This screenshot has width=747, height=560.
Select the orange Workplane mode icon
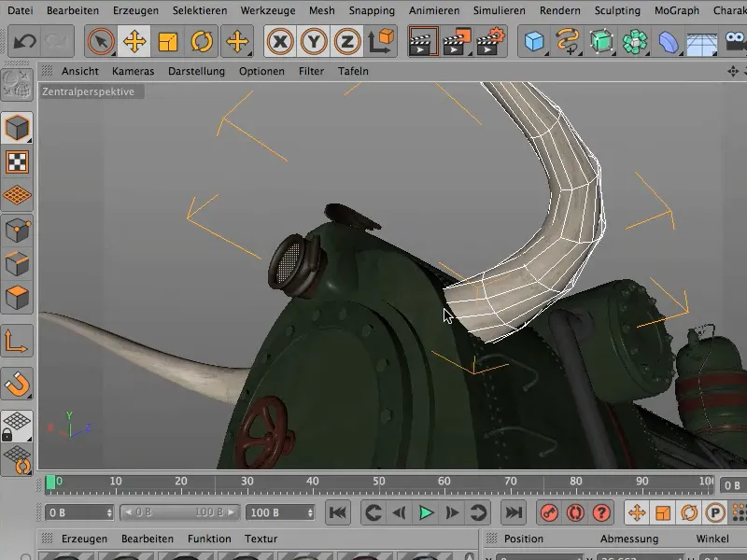coord(17,195)
